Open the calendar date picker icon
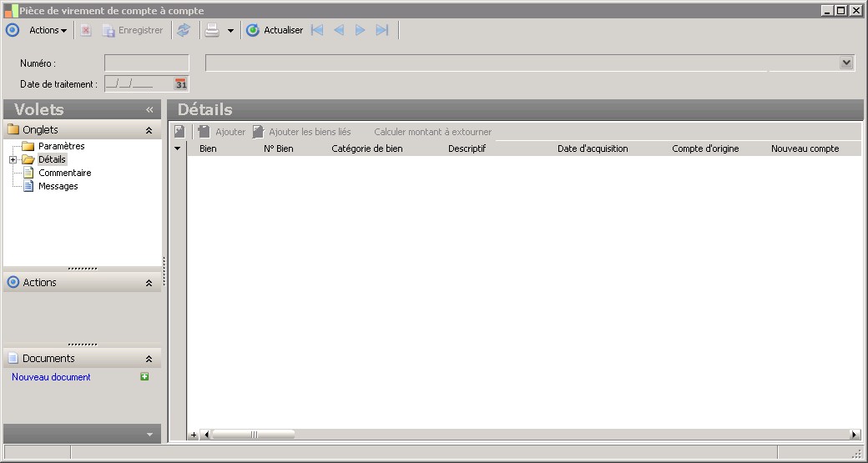The height and width of the screenshot is (463, 868). [x=181, y=84]
